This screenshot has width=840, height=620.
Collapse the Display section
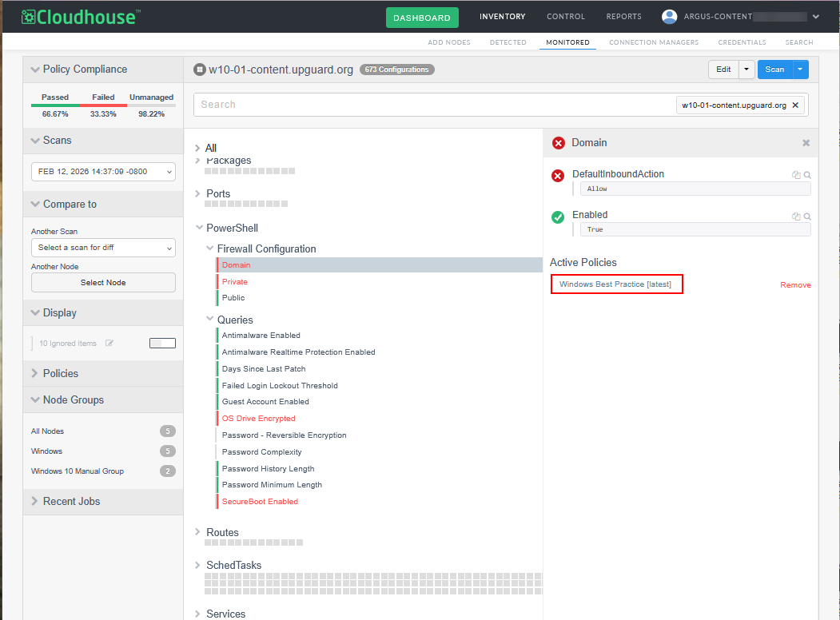35,312
